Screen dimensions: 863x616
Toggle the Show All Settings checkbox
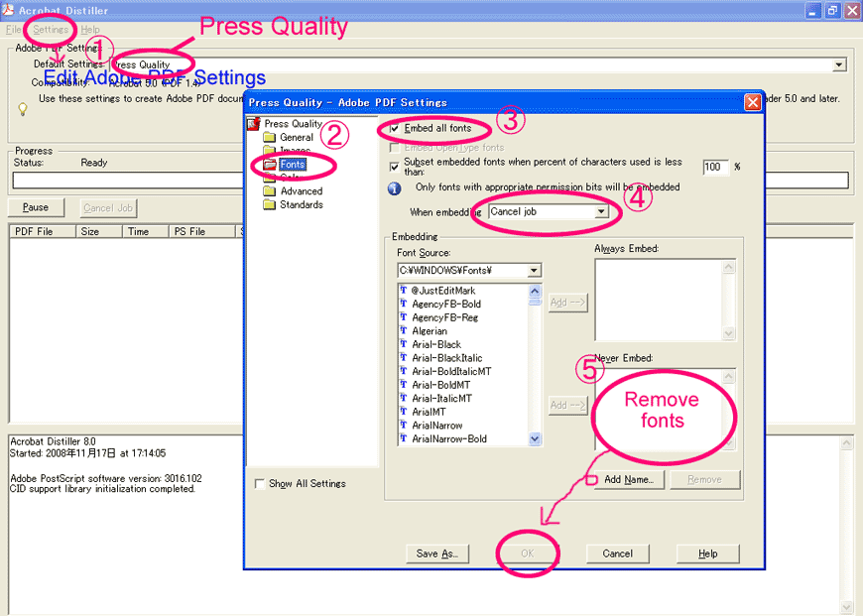tap(260, 484)
